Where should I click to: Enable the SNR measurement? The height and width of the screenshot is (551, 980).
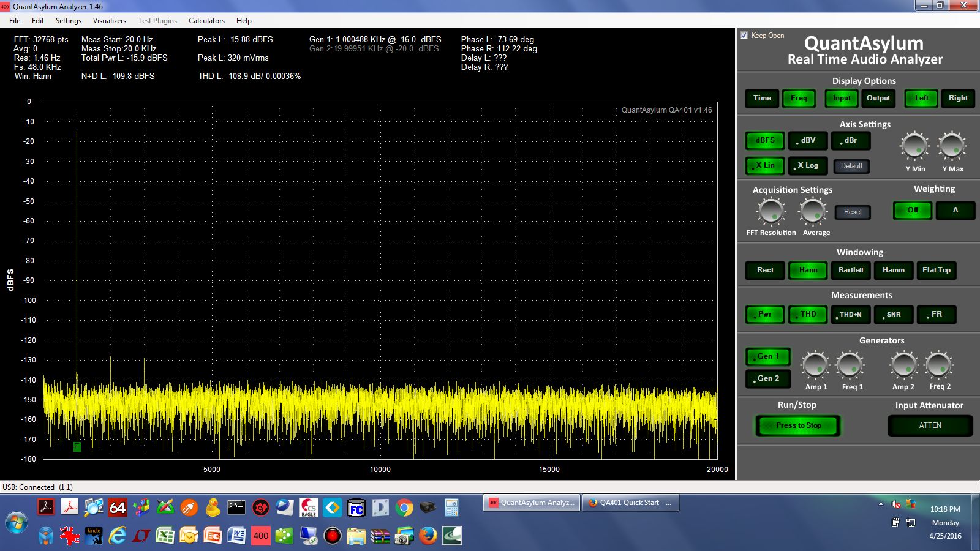tap(894, 314)
